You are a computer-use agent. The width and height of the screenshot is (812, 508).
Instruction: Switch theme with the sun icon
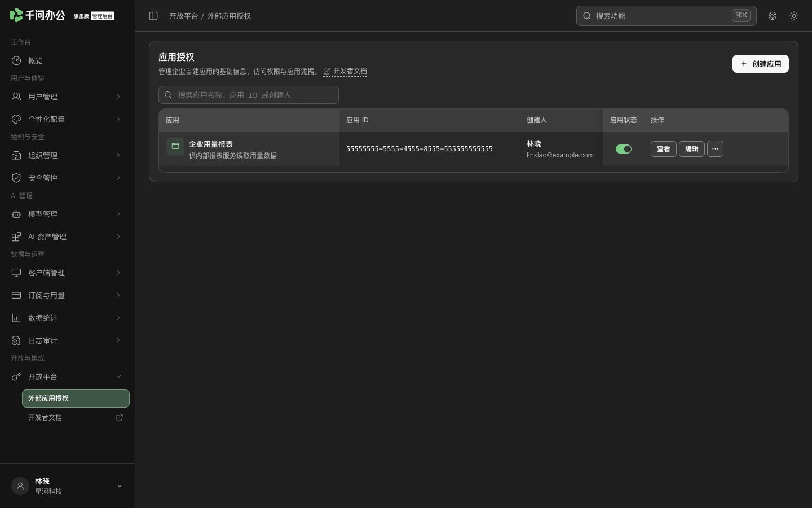[x=794, y=16]
